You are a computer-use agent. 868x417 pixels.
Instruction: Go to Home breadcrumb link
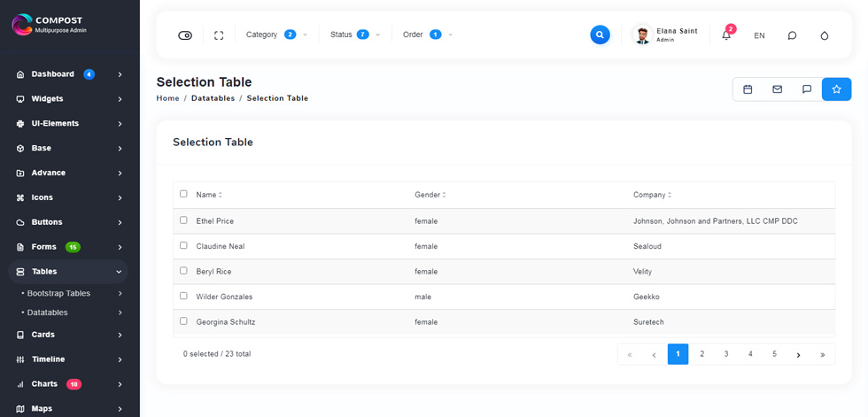(x=167, y=98)
